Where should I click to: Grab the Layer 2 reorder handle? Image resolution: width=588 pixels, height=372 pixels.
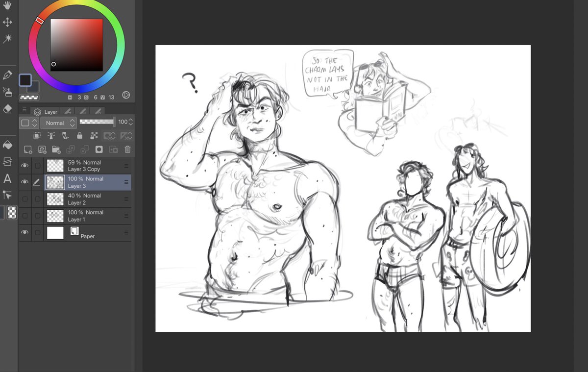[126, 199]
